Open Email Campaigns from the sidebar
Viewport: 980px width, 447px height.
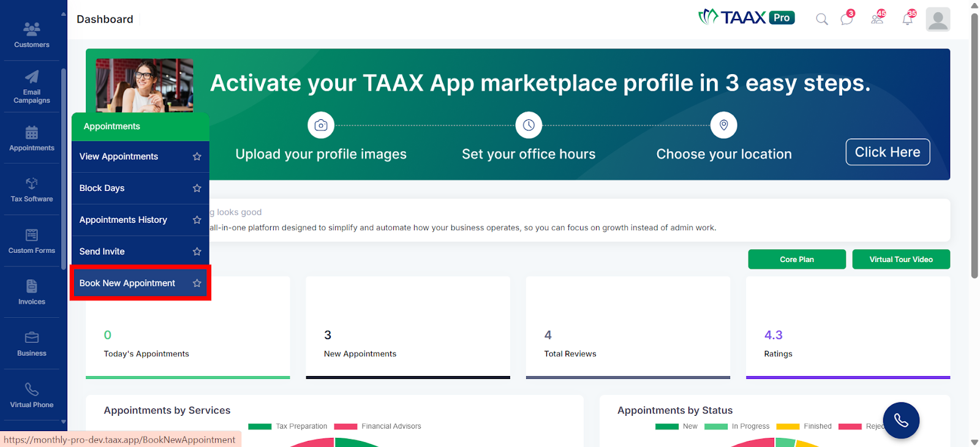(x=32, y=86)
